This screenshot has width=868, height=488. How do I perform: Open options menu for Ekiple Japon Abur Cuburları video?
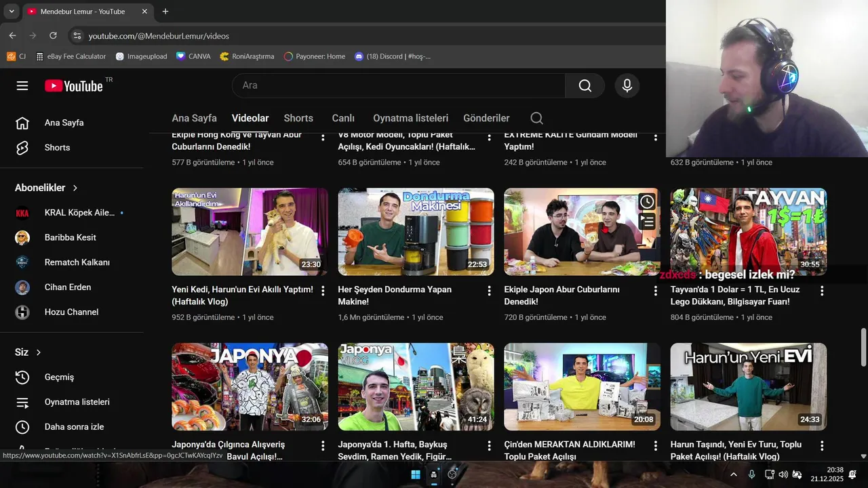pyautogui.click(x=655, y=291)
